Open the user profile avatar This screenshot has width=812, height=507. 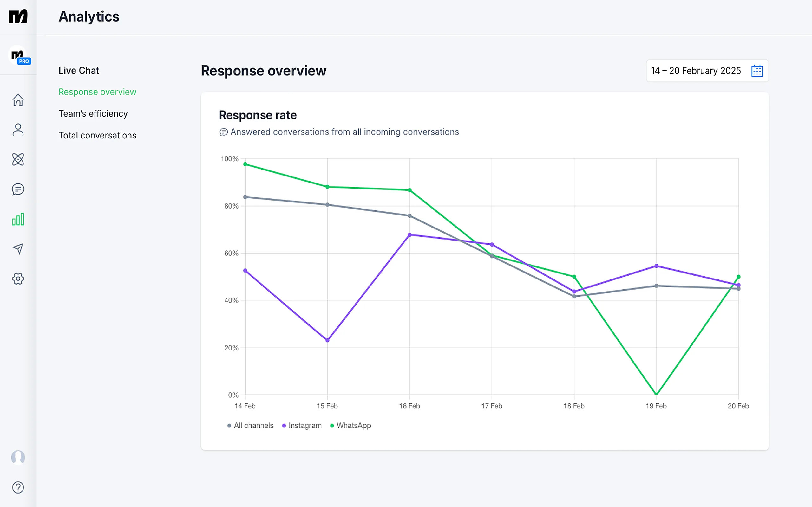18,457
